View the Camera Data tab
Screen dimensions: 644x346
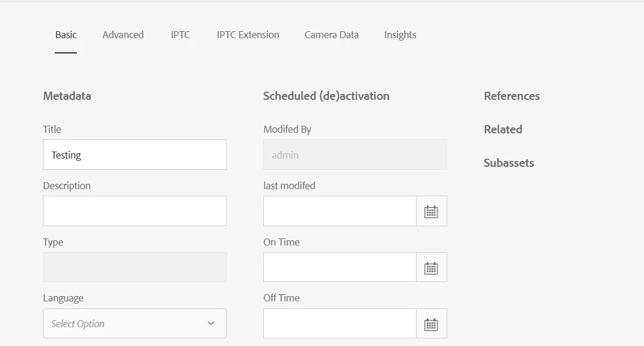tap(331, 35)
